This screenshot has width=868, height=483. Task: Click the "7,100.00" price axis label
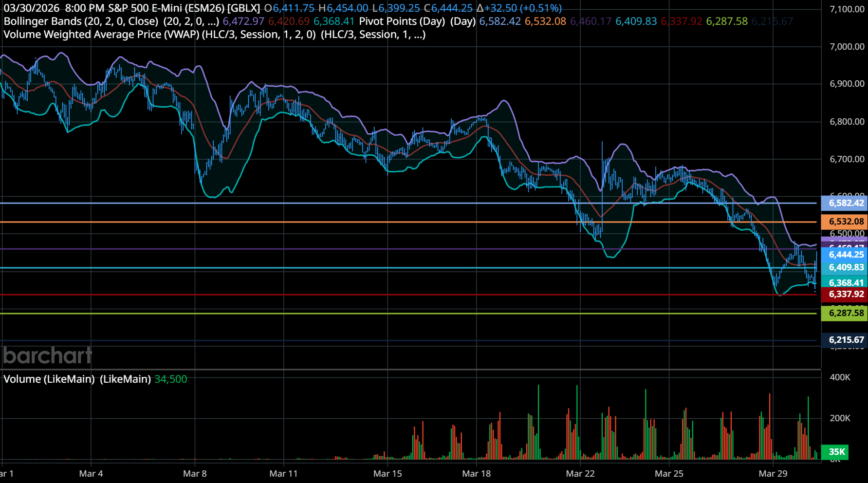pos(847,9)
